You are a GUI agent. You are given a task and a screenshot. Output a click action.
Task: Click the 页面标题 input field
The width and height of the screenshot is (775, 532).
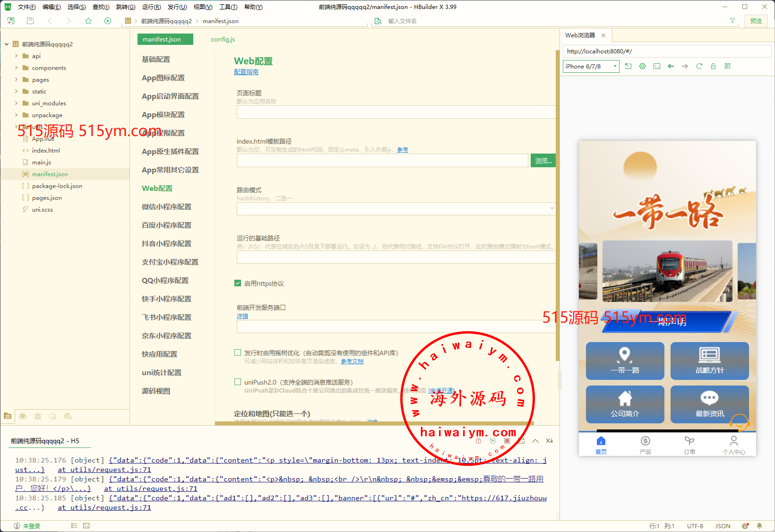coord(396,112)
